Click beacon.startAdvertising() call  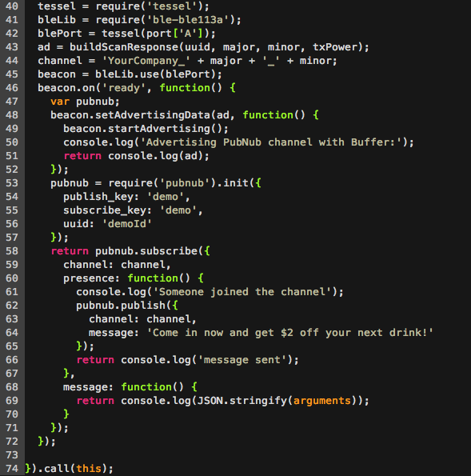pos(142,129)
